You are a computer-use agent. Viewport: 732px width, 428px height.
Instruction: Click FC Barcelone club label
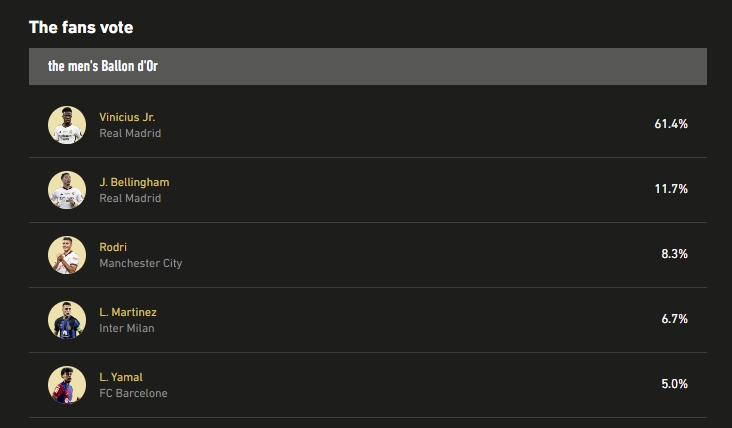[x=134, y=393]
